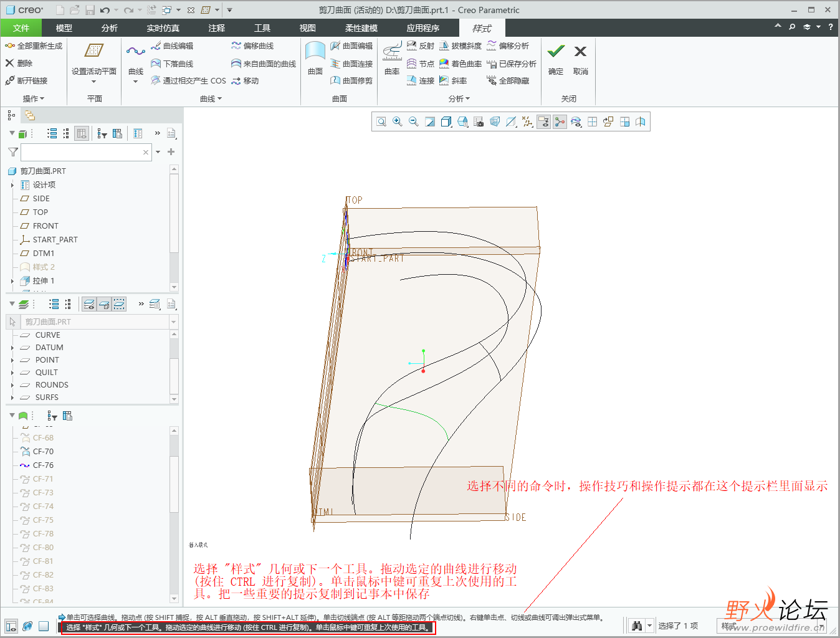
Task: Switch to the 分析 ribbon tab
Action: point(110,28)
